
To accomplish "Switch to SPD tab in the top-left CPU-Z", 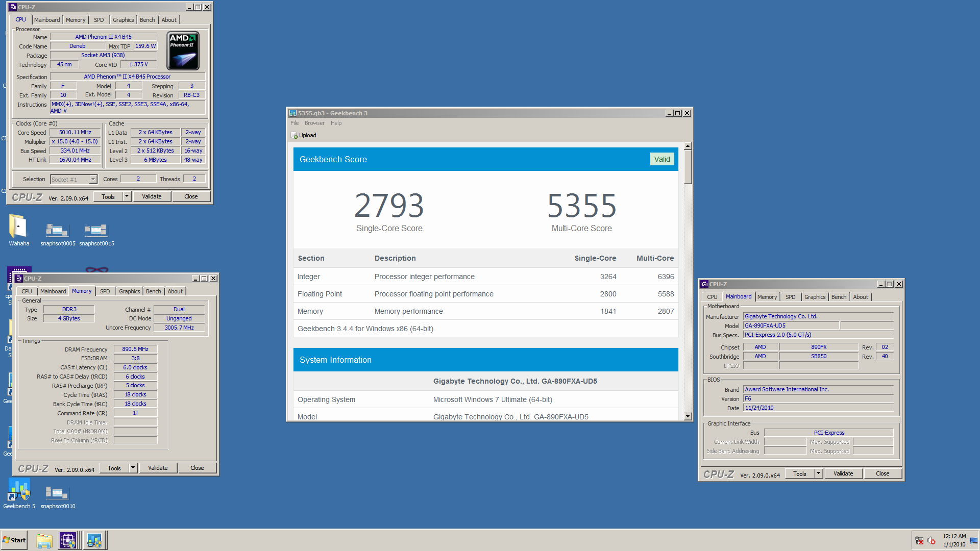I will point(99,20).
